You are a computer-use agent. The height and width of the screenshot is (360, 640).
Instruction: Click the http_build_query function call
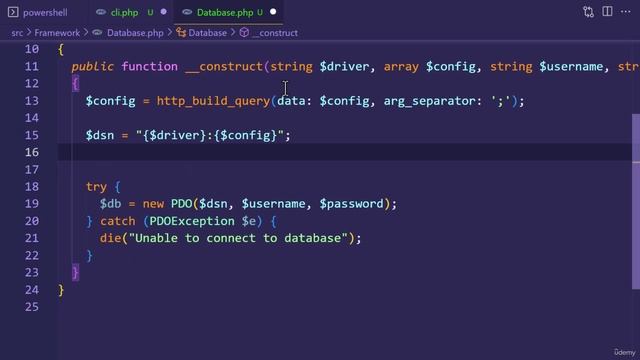coord(213,101)
